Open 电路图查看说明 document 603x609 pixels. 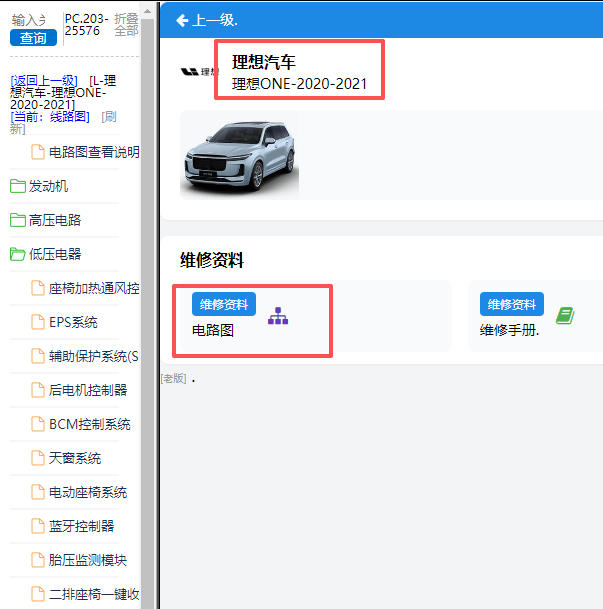[x=94, y=152]
